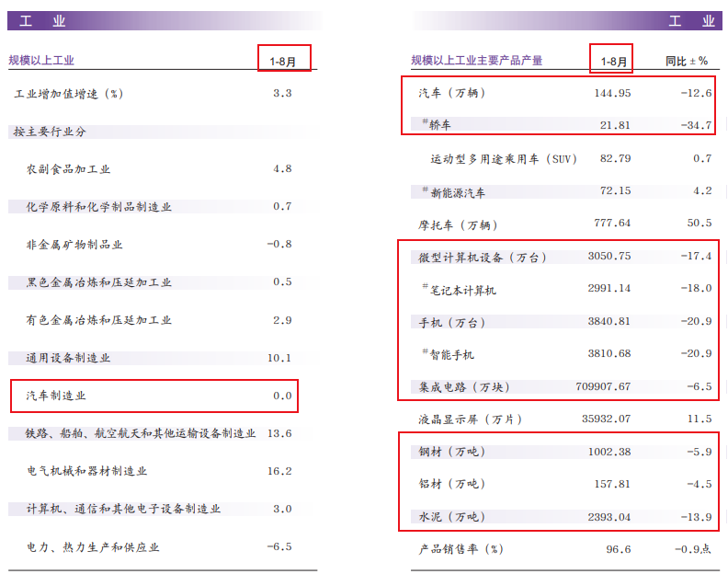Image resolution: width=728 pixels, height=574 pixels.
Task: Click the value 35932.07 for 液晶显示屏
Action: 607,419
